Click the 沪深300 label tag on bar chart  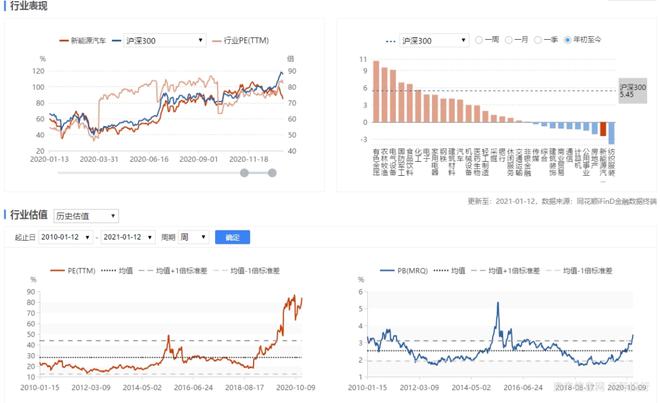633,92
